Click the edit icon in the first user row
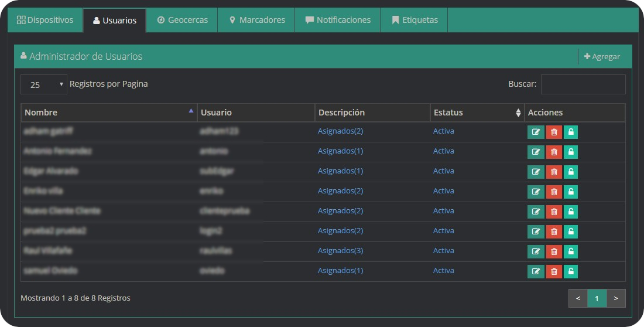The image size is (644, 327). pos(535,132)
